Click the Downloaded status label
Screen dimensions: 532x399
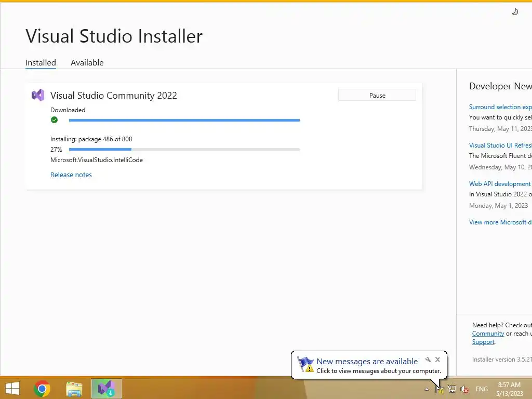click(x=68, y=110)
